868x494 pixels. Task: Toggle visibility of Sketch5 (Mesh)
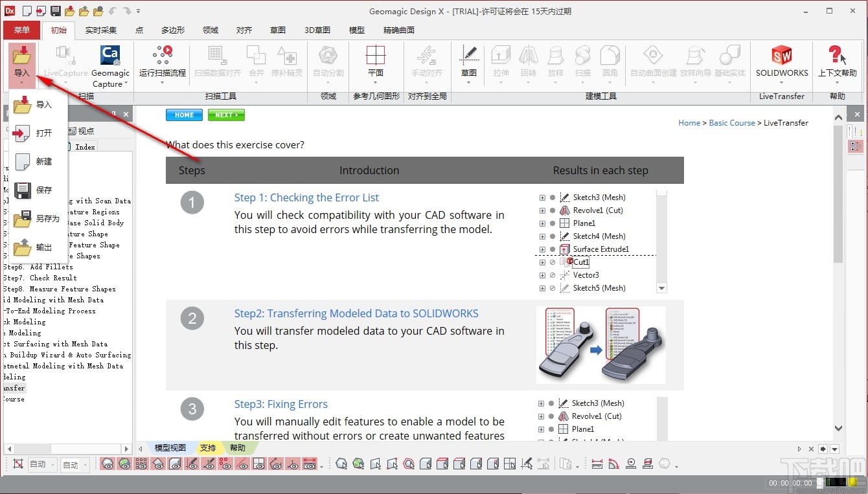click(x=552, y=288)
